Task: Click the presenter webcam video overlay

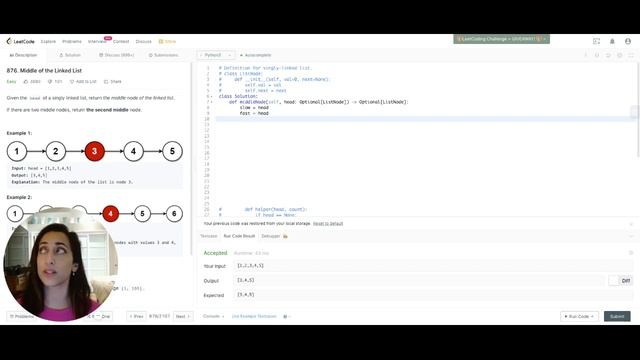Action: (x=60, y=264)
